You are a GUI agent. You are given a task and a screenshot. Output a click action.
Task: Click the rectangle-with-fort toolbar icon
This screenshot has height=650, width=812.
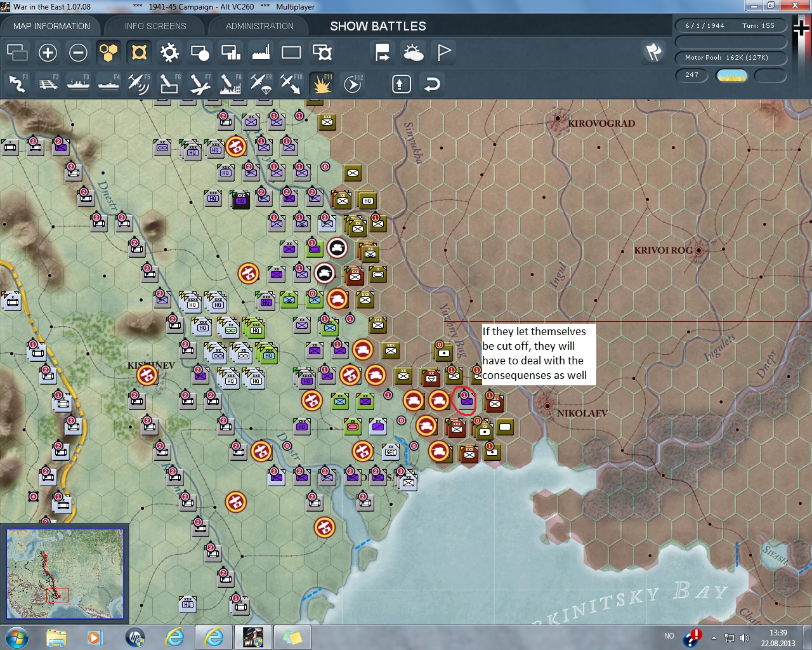tap(322, 52)
